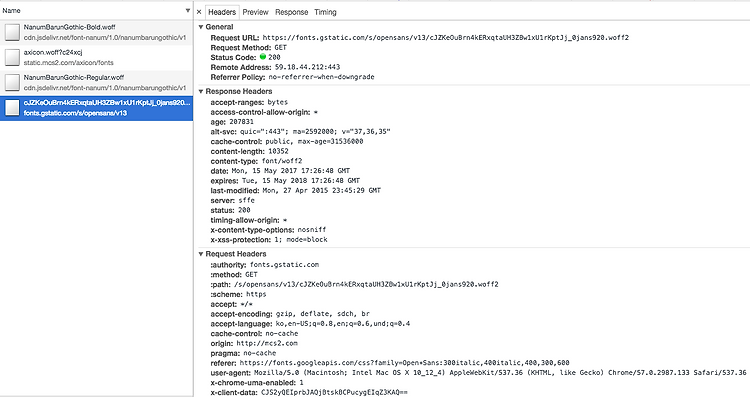The height and width of the screenshot is (397, 750).
Task: Click the :authority fonts.gstatic.com header
Action: coord(265,265)
